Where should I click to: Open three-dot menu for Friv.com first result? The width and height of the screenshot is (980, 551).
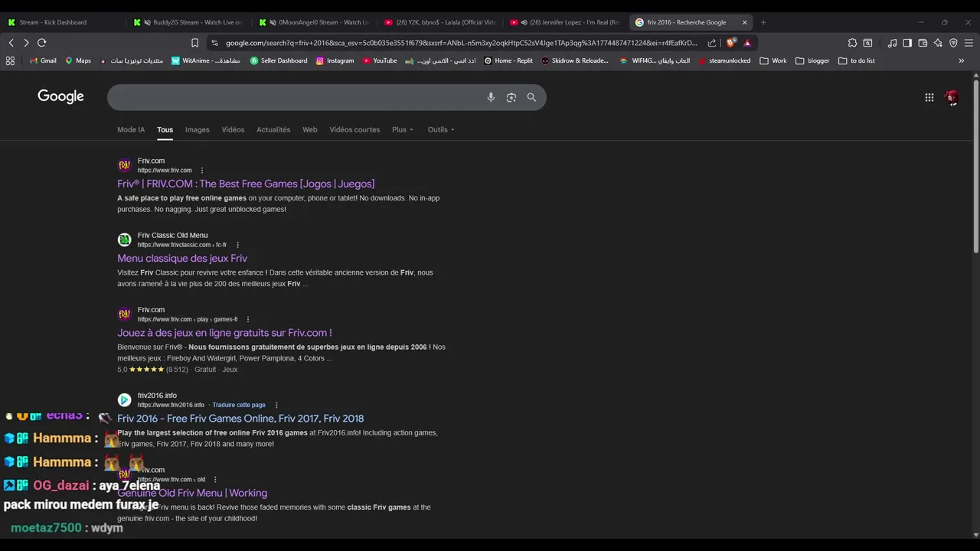tap(202, 171)
